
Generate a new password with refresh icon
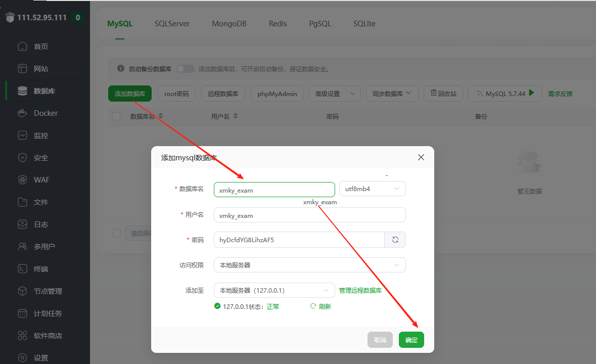395,239
